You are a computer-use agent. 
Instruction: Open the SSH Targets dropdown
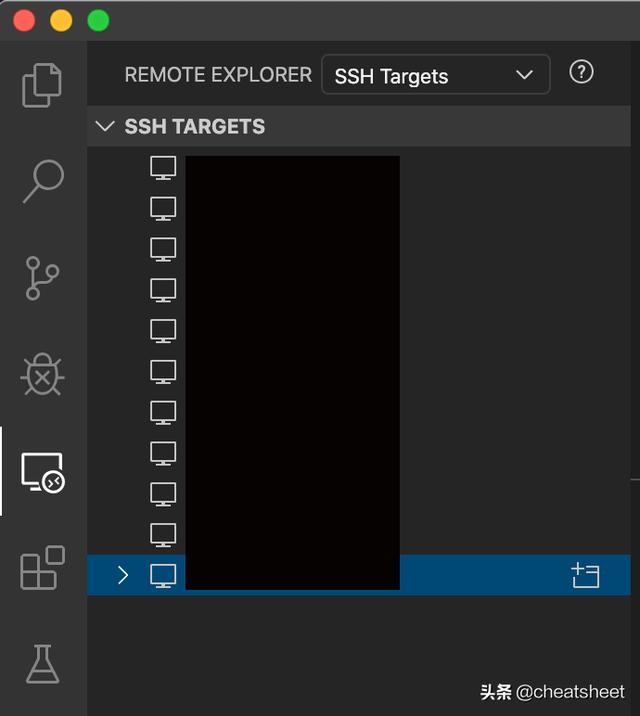coord(435,75)
